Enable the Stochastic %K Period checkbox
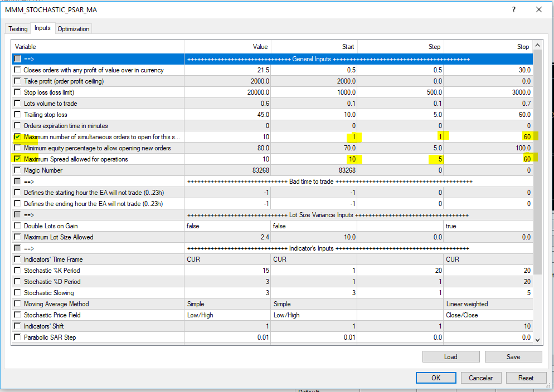Viewport: 554px width, 392px height. (x=18, y=271)
